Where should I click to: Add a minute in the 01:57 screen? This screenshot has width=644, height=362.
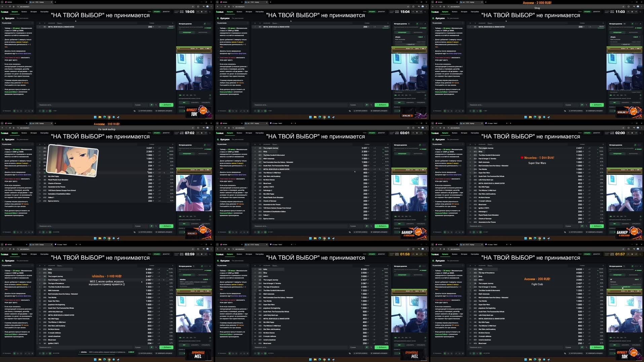[x=636, y=254]
